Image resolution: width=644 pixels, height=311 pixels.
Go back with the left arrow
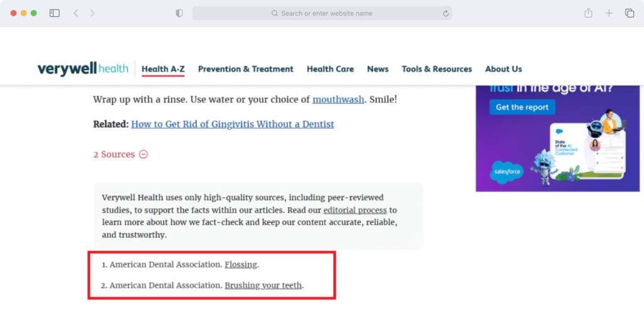point(75,13)
